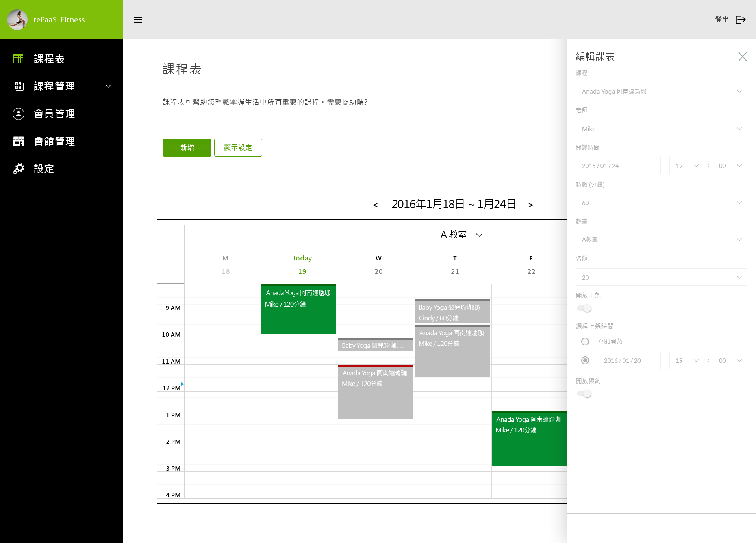The width and height of the screenshot is (756, 543).
Task: Click the 會員管理 person icon
Action: [19, 114]
